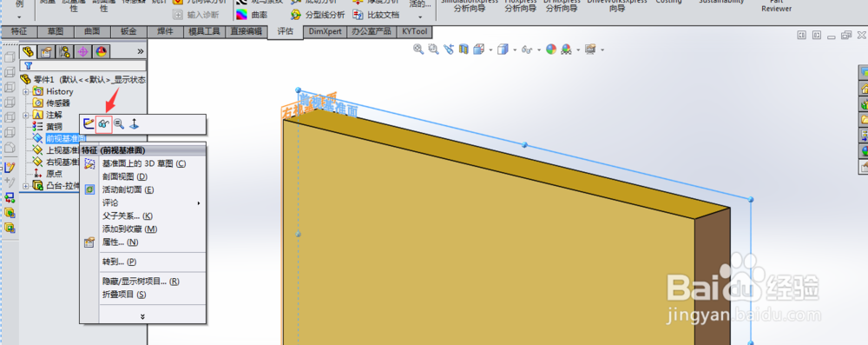Click the 曲率 curvature tool
This screenshot has width=868, height=345.
coord(252,15)
